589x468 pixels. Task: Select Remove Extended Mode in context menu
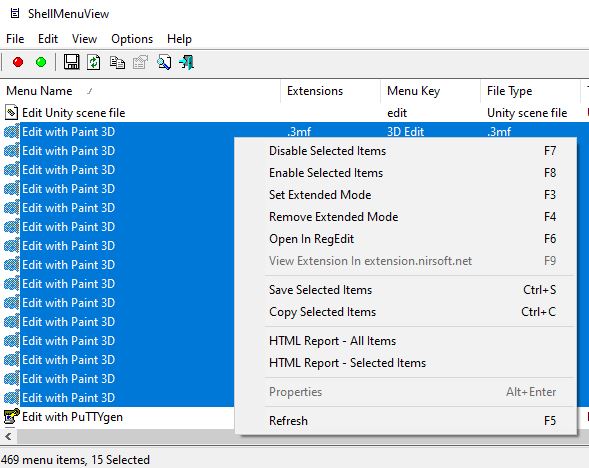tap(406, 217)
